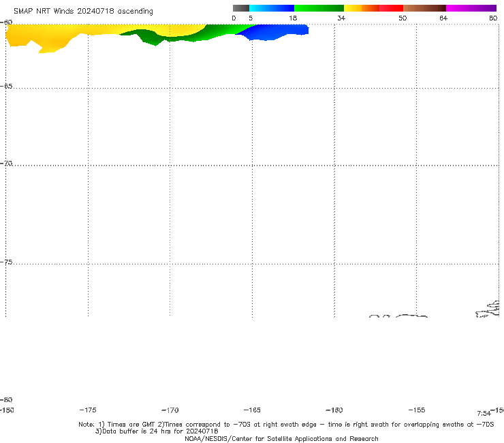Click the title 'SMAP NRT Winds 20240718 ascending'
The image size is (504, 443).
coord(83,11)
